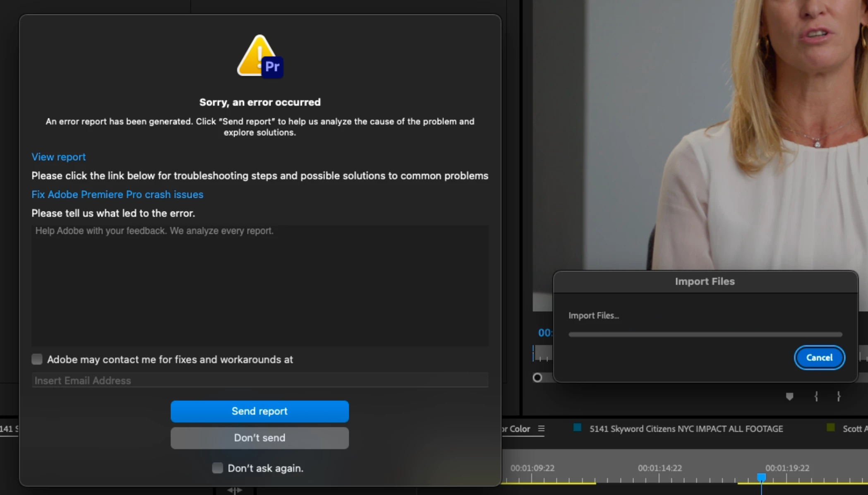Viewport: 868px width, 495px height.
Task: Click the Send report button
Action: coord(259,411)
